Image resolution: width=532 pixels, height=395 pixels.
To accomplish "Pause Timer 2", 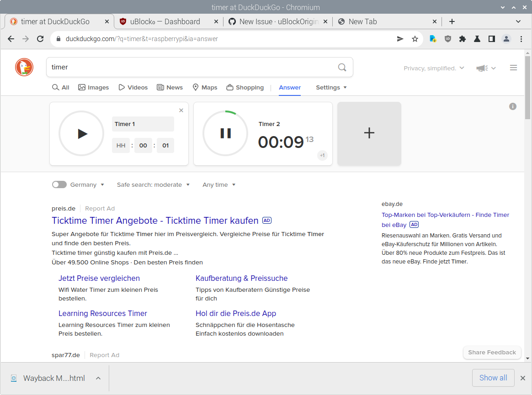I will tap(225, 133).
